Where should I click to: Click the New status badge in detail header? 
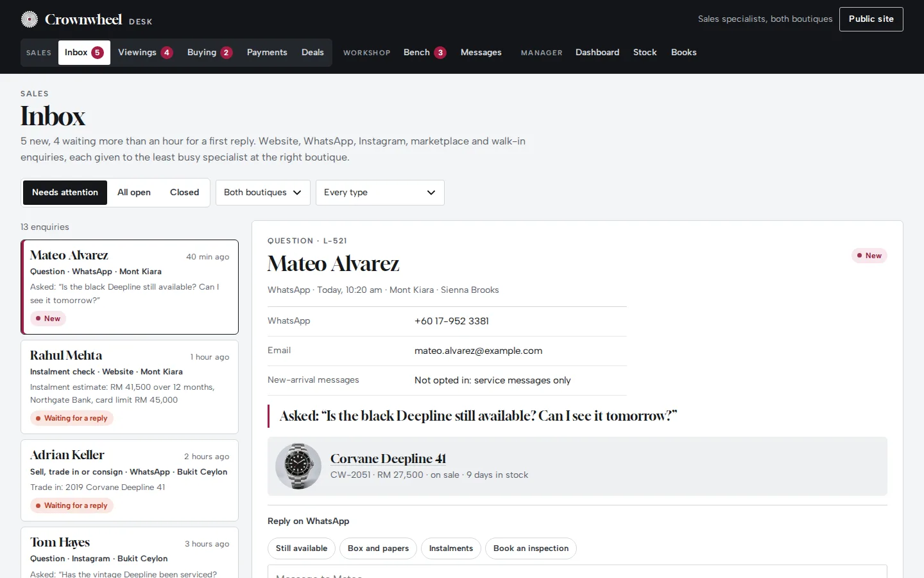click(869, 256)
